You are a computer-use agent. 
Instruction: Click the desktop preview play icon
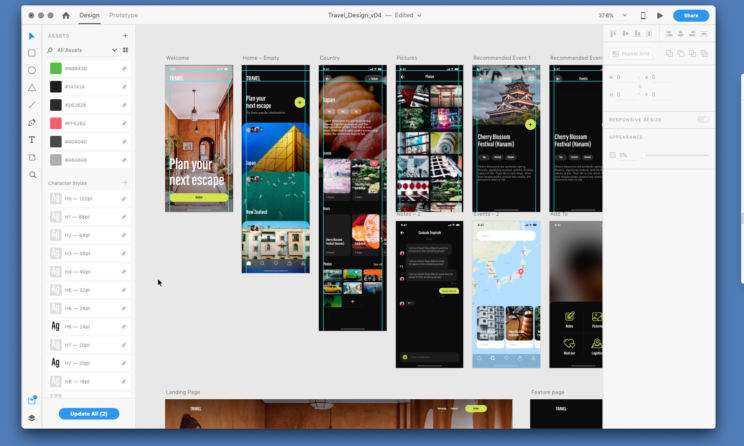coord(660,16)
